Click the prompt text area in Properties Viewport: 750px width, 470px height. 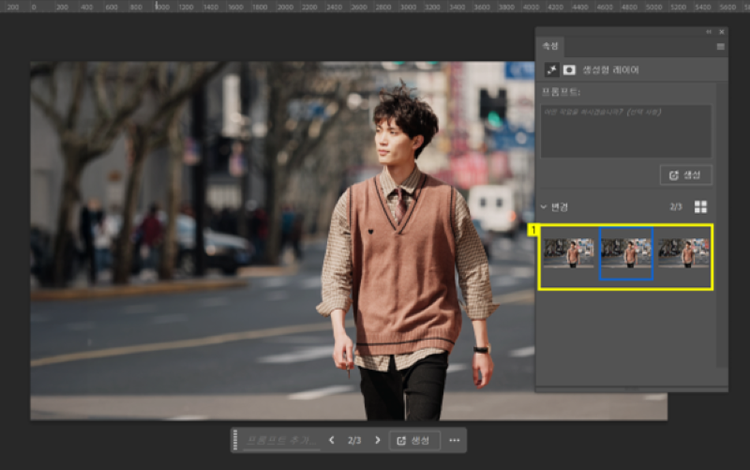626,131
